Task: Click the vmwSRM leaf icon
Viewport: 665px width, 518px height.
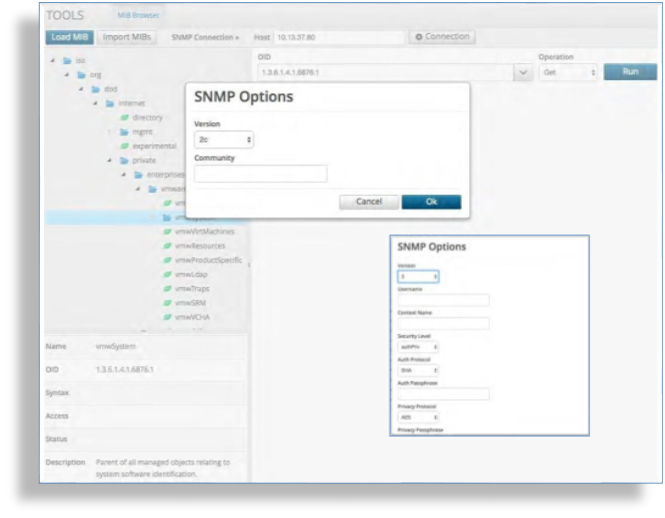Action: pos(167,303)
